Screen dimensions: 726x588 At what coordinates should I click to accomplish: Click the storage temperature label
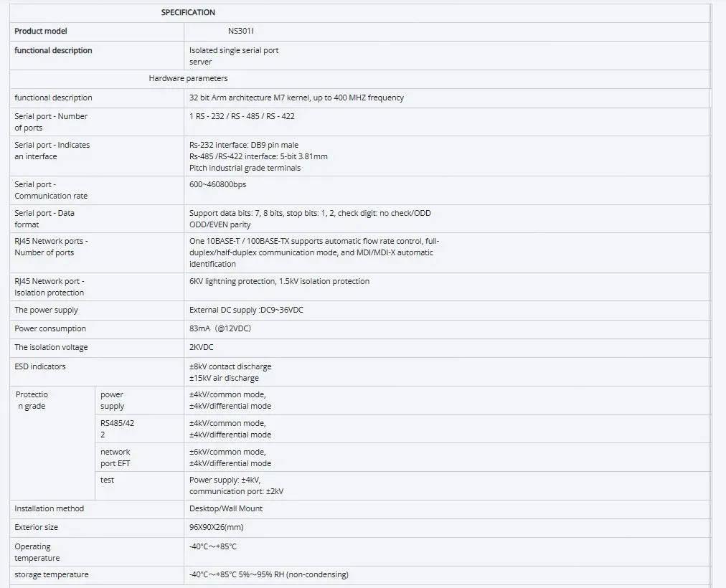pos(52,574)
